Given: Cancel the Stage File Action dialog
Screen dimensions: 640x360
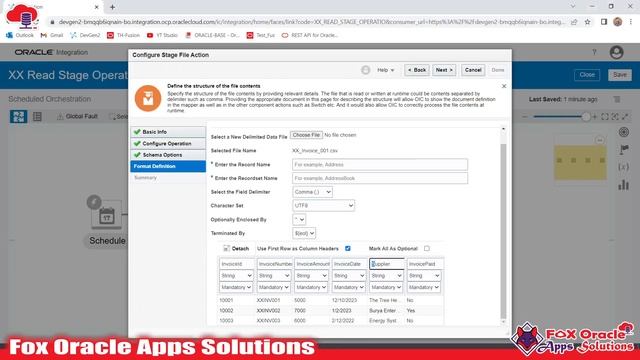Looking at the screenshot, I should 473,70.
